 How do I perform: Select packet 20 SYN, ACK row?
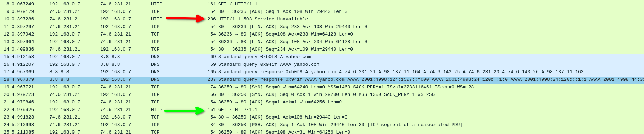coord(322,94)
